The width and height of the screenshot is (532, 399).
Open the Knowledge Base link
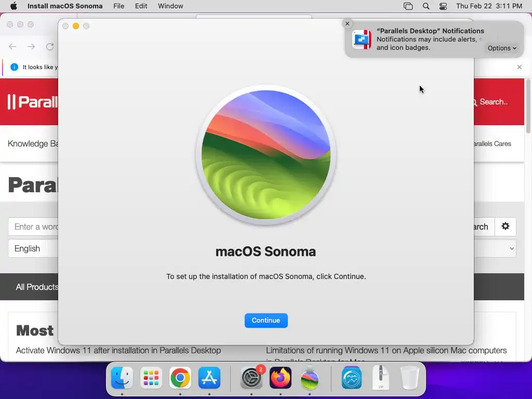pos(33,143)
